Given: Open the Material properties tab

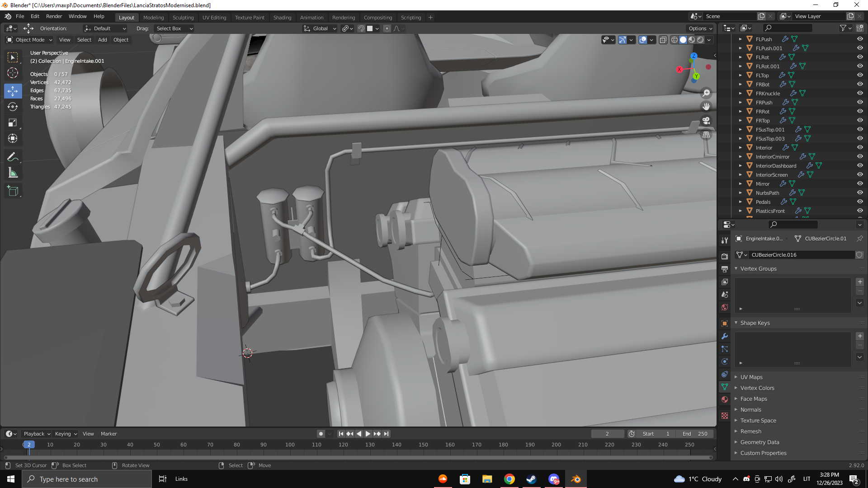Looking at the screenshot, I should (x=725, y=399).
